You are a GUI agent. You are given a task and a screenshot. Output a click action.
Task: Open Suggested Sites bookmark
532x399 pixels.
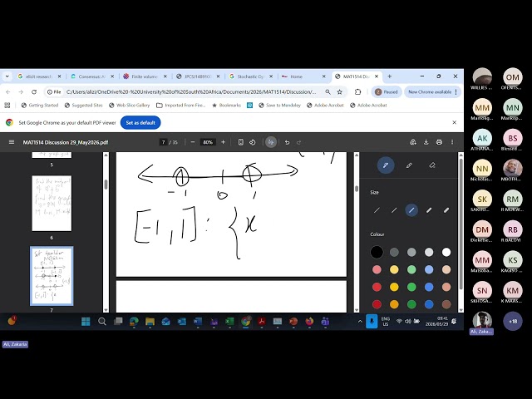[x=83, y=106]
